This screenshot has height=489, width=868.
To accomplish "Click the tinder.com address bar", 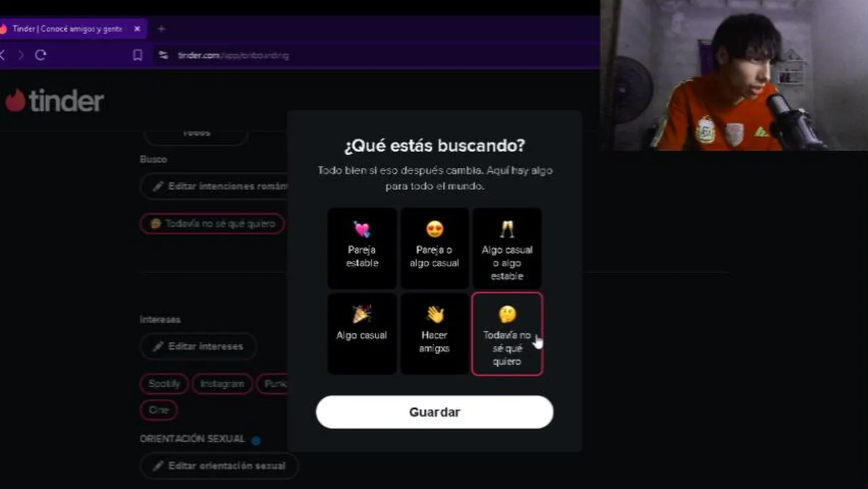I will tap(374, 55).
